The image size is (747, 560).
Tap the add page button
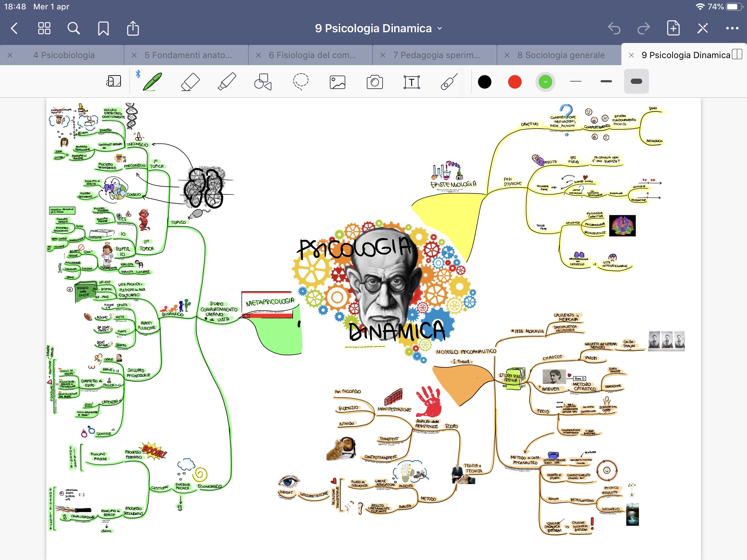click(673, 28)
